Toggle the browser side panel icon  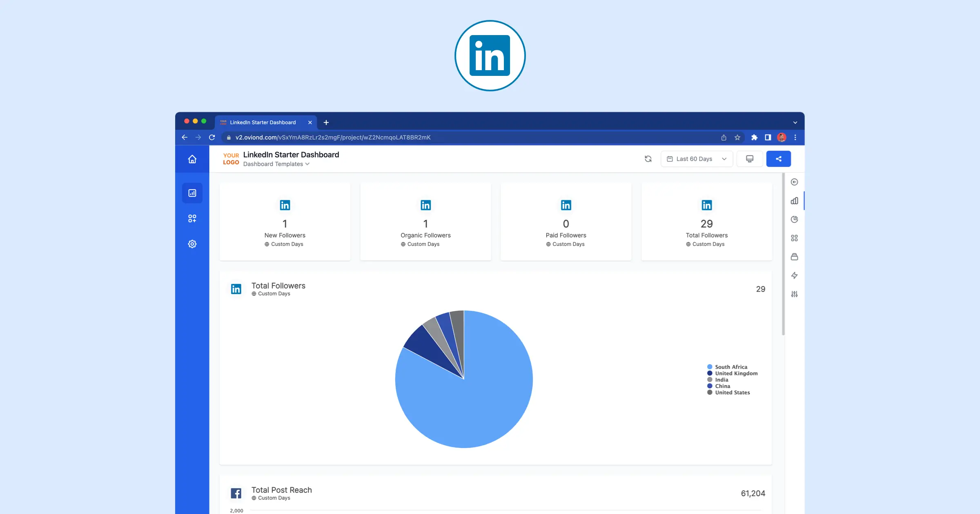coord(768,137)
